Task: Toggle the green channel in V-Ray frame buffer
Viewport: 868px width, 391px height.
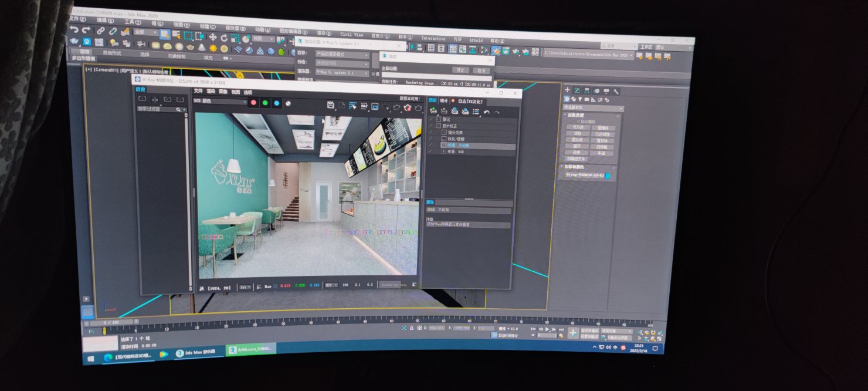Action: click(265, 103)
